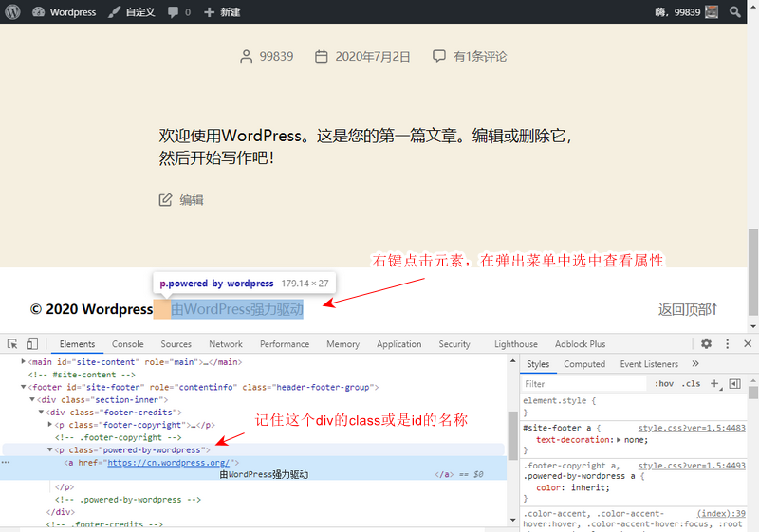Screen dimensions: 759x532
Task: Click the page scrollbar down arrow
Action: (x=753, y=326)
